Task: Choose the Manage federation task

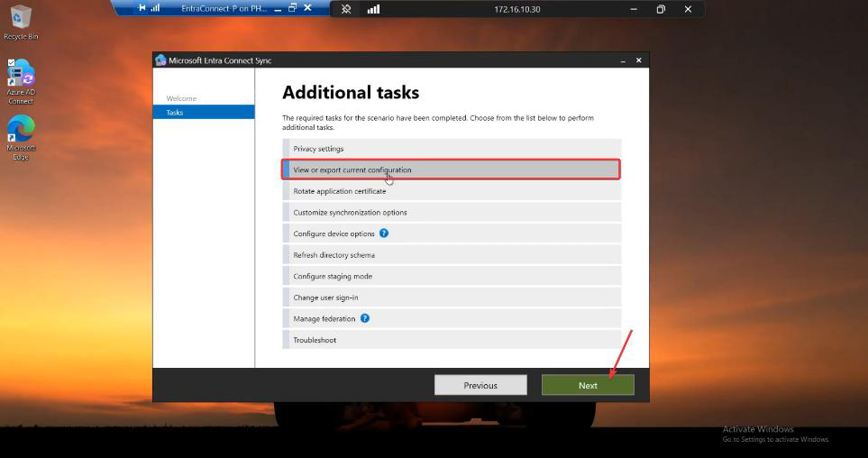Action: (x=452, y=318)
